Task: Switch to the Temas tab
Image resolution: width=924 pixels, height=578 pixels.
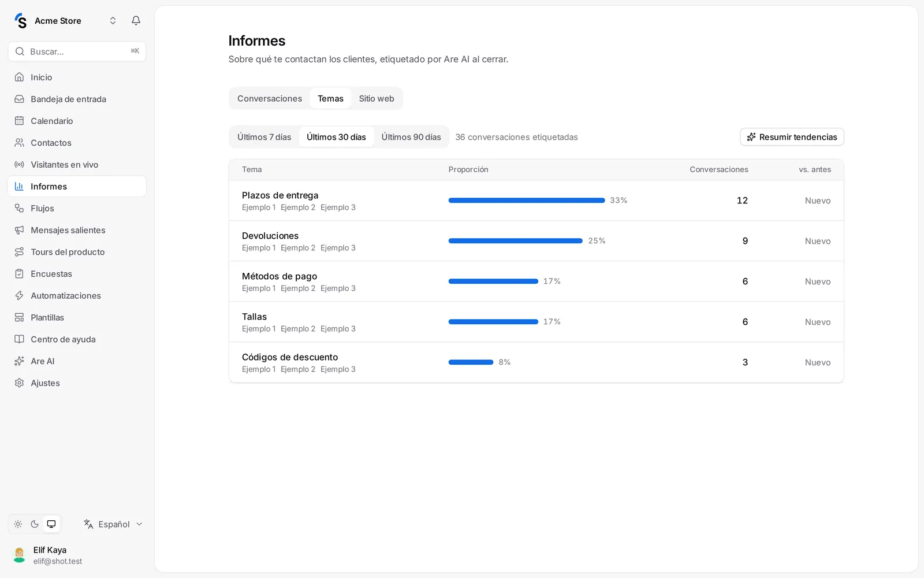Action: [x=330, y=98]
